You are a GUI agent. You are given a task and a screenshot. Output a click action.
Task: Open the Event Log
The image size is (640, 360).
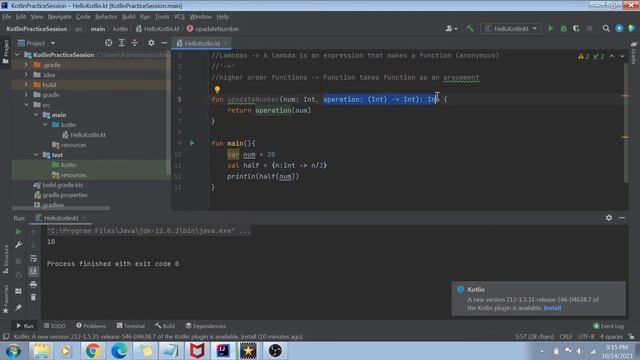point(608,326)
